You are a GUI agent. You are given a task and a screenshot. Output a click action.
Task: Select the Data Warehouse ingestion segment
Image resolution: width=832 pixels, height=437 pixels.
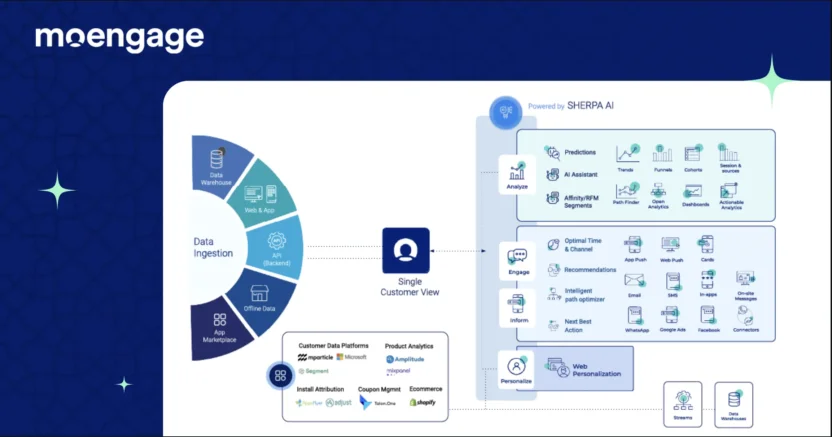pyautogui.click(x=218, y=165)
